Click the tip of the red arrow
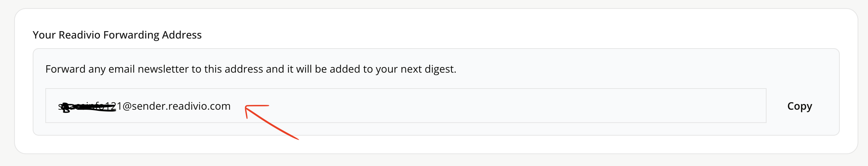This screenshot has width=868, height=166. click(246, 107)
